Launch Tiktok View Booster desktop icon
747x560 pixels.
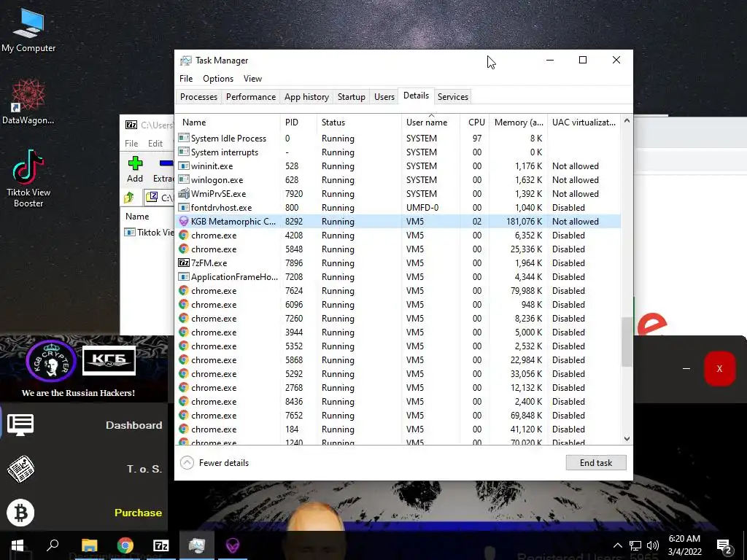[x=28, y=179]
